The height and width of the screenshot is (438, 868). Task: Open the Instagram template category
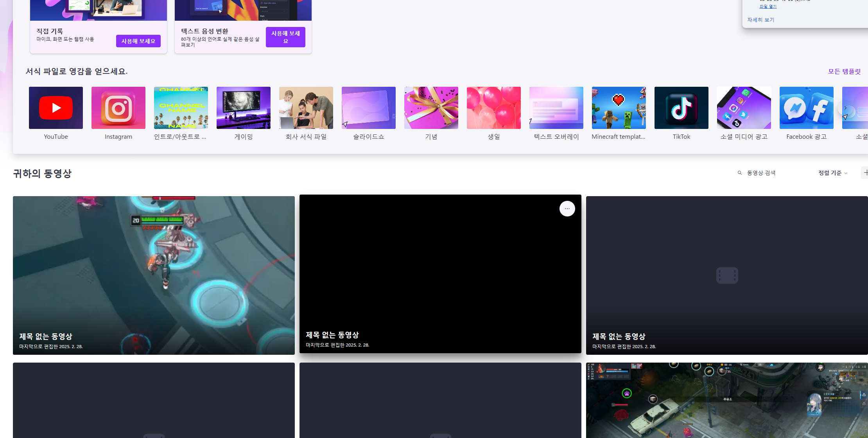click(118, 108)
